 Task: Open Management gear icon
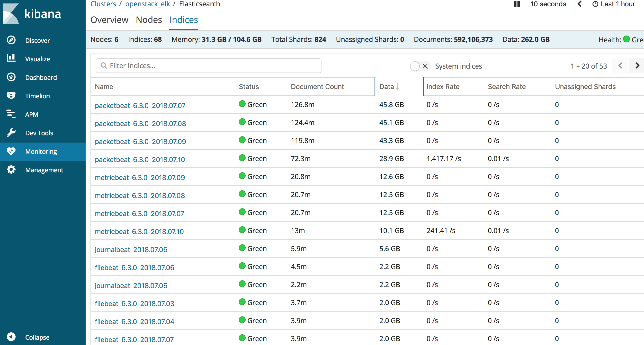coord(11,170)
